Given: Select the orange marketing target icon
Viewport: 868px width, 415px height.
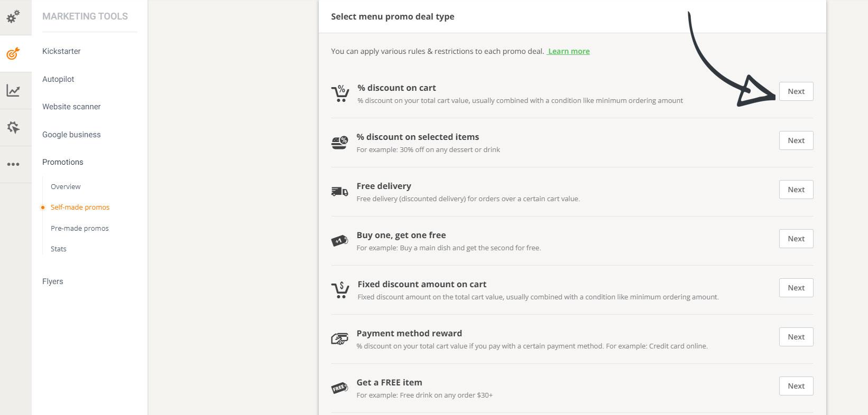Looking at the screenshot, I should [x=13, y=53].
